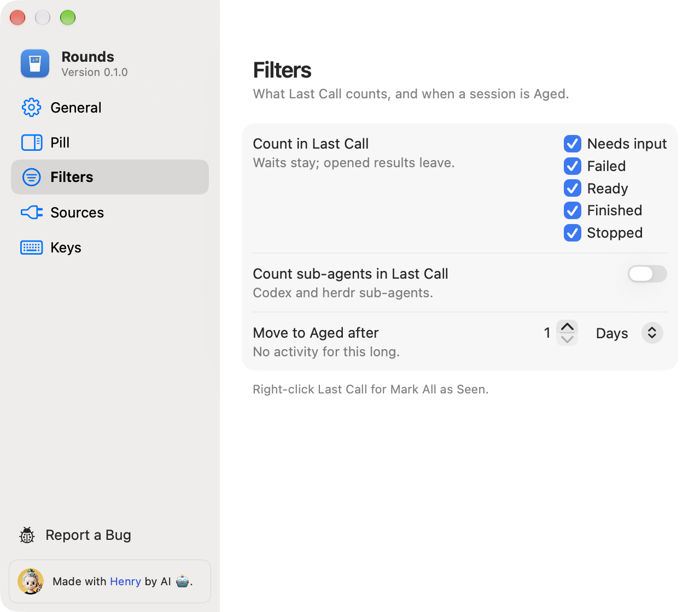Click the 'Count sub-agents in Last Call' label
Image resolution: width=700 pixels, height=612 pixels.
(351, 274)
